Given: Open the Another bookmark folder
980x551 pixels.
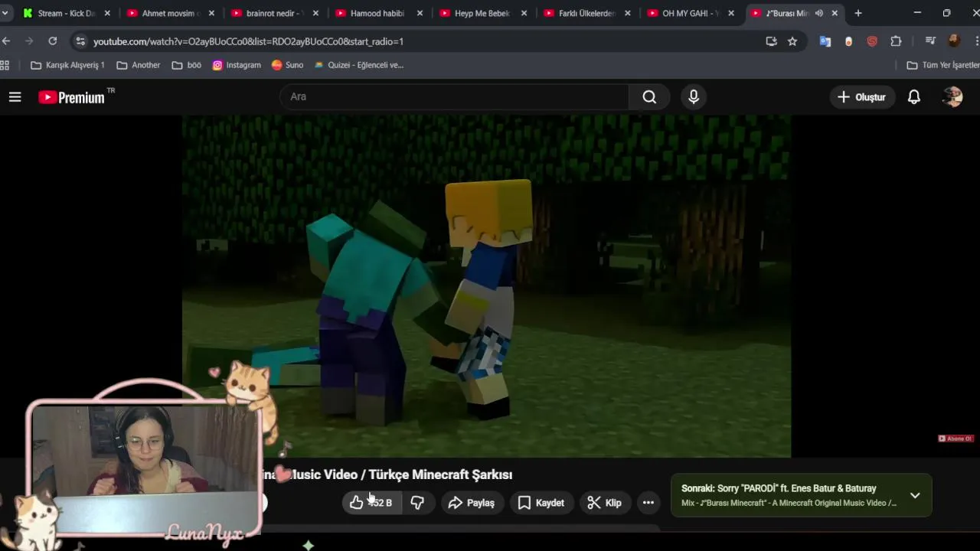Looking at the screenshot, I should click(x=139, y=65).
